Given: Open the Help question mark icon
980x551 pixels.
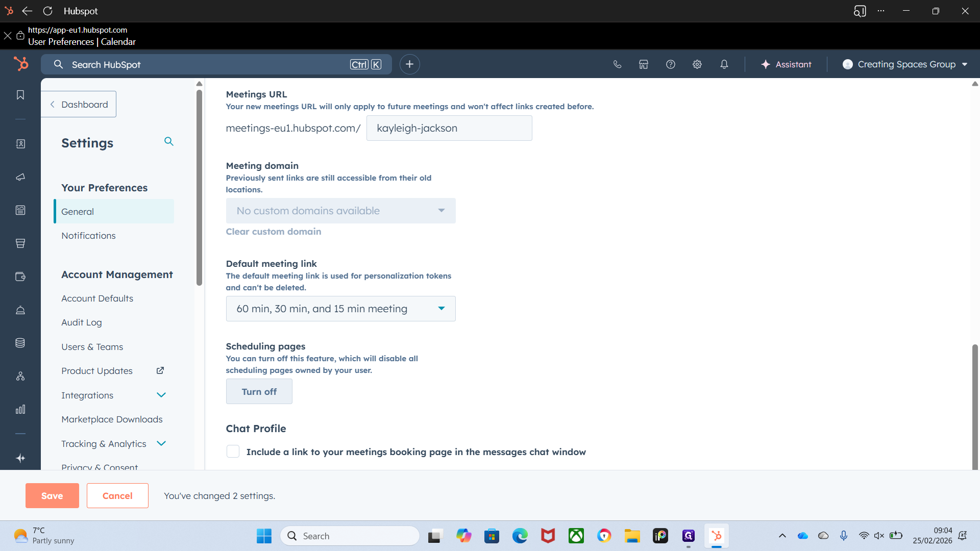Looking at the screenshot, I should click(x=671, y=64).
